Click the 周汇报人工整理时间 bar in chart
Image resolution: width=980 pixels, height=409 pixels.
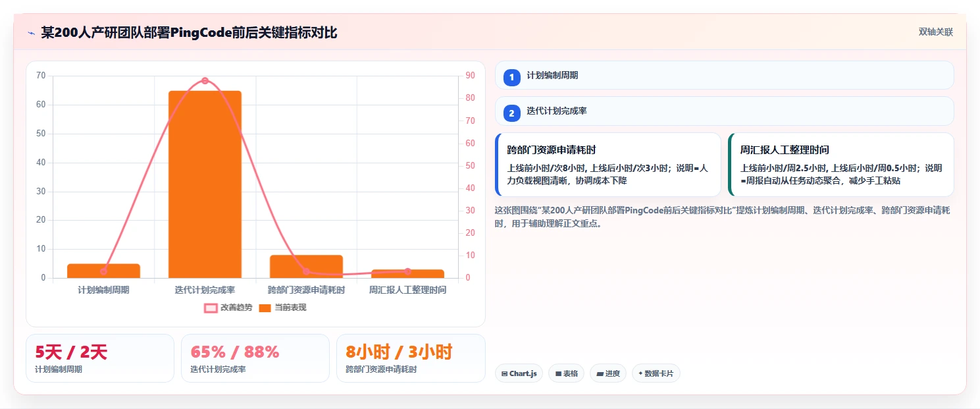[407, 274]
